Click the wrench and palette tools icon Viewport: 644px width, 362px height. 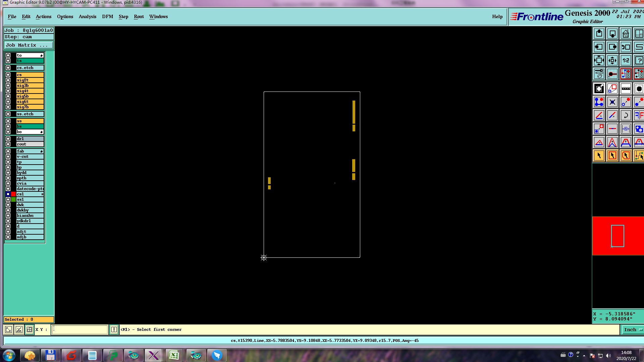click(599, 74)
